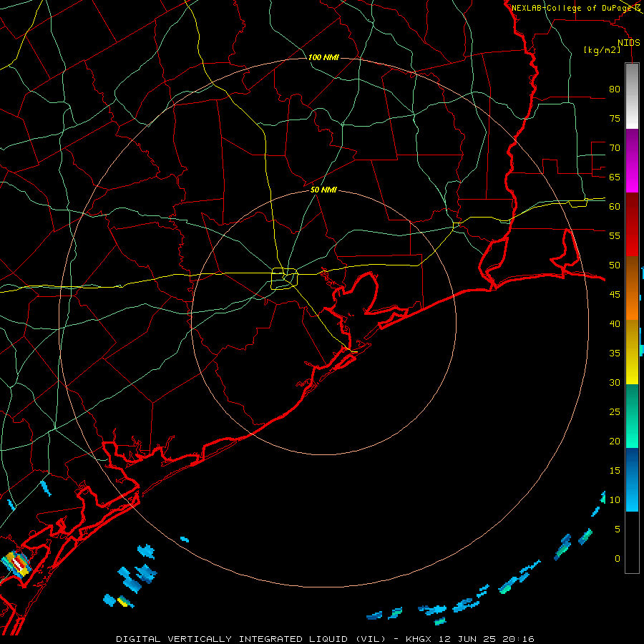Viewport: 644px width, 644px height.
Task: Click the 45 value on the scale
Action: tap(615, 295)
